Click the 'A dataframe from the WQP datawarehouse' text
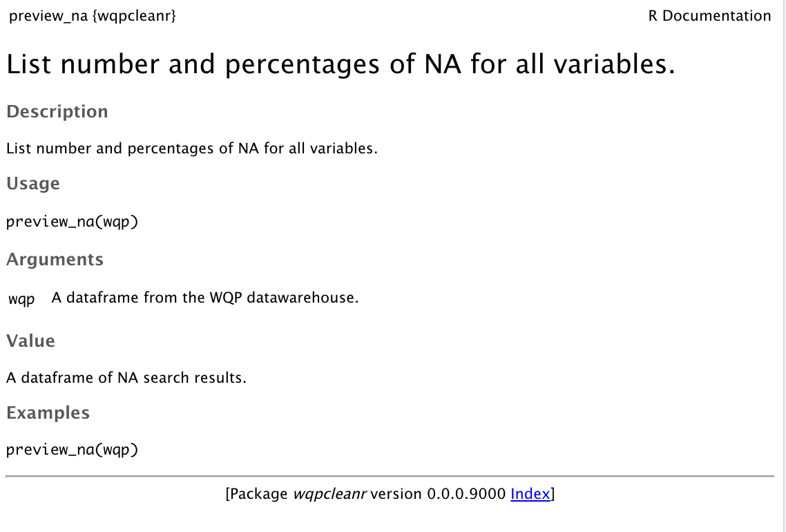Screen dimensions: 786x532 click(x=205, y=298)
